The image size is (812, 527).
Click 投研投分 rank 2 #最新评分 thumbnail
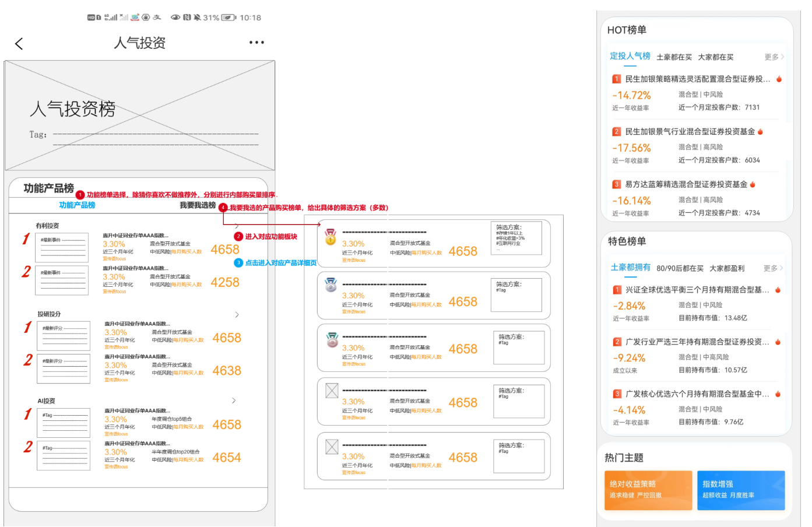[64, 368]
